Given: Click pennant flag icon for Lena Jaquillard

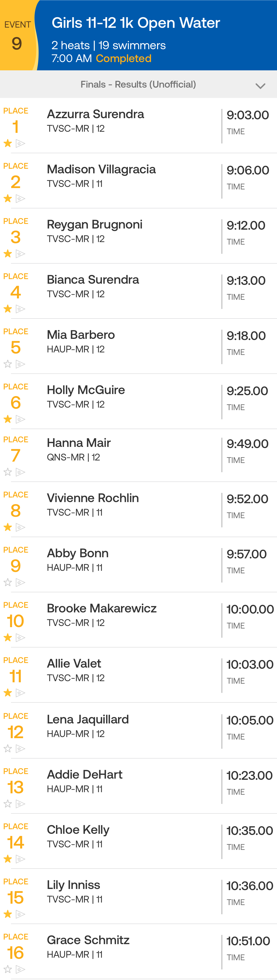Looking at the screenshot, I should point(20,749).
